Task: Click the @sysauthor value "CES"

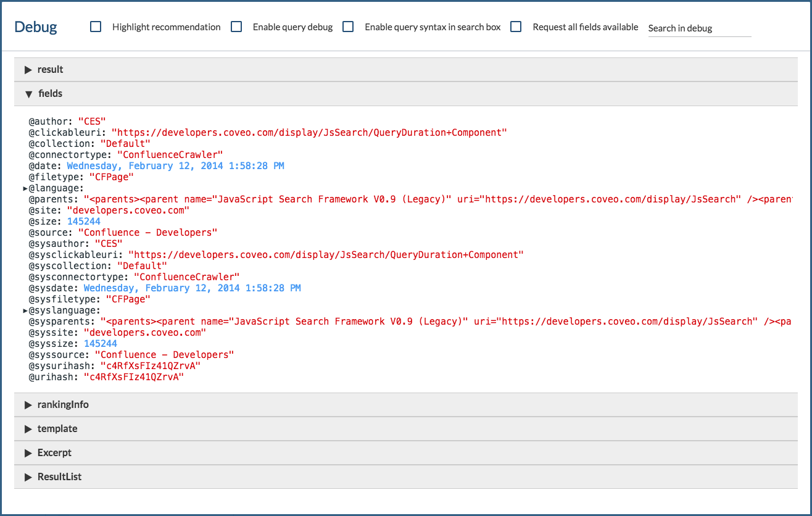Action: [109, 244]
